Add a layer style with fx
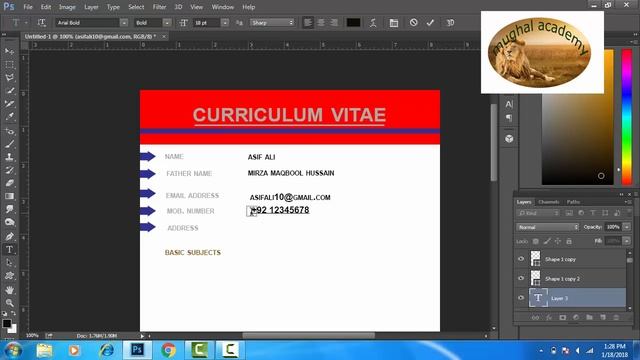640x360 pixels. click(x=549, y=317)
